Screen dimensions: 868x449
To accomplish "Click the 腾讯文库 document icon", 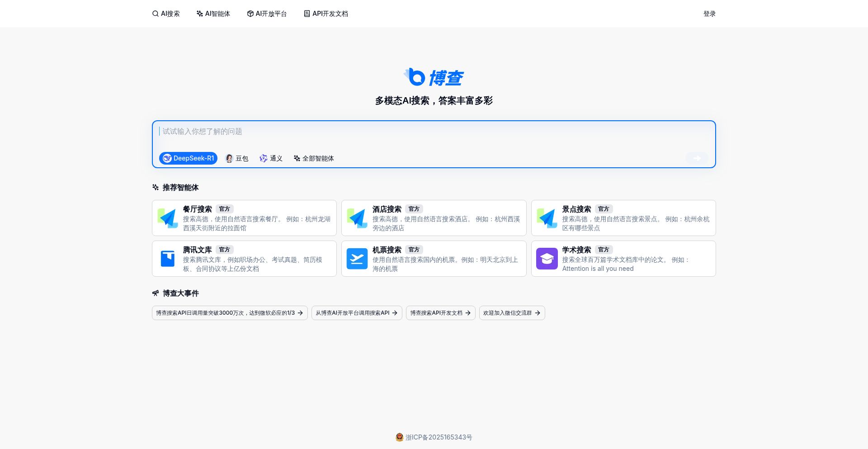I will click(167, 258).
